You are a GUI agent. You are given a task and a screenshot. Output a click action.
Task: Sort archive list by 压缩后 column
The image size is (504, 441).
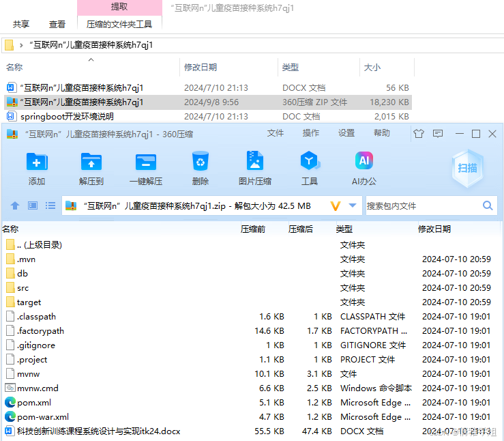pyautogui.click(x=301, y=229)
